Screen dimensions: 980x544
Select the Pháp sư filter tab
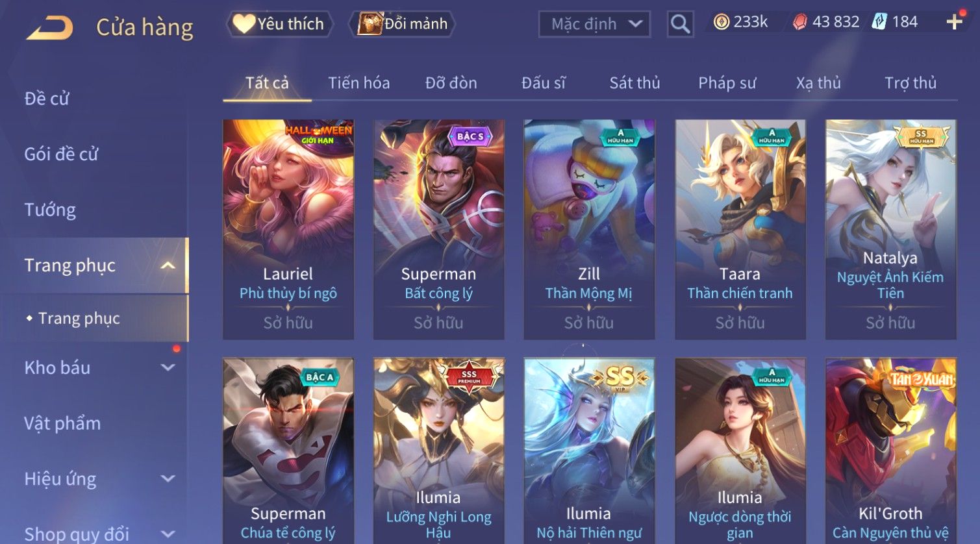(727, 83)
